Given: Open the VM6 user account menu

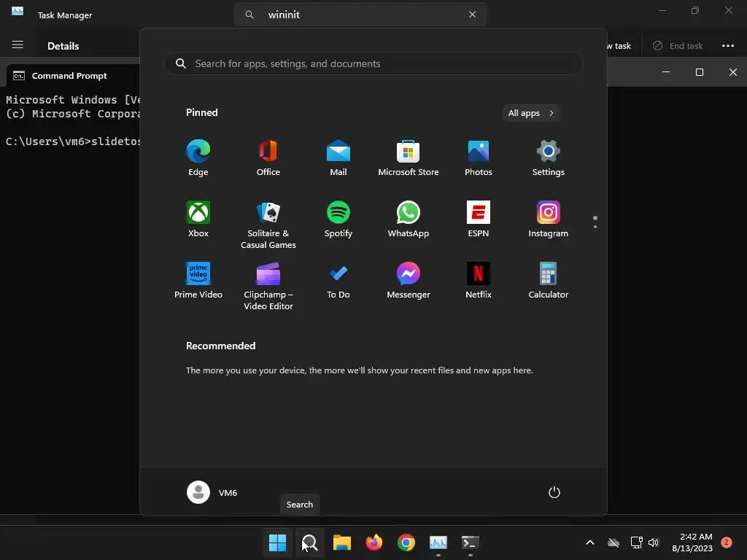Looking at the screenshot, I should (212, 492).
